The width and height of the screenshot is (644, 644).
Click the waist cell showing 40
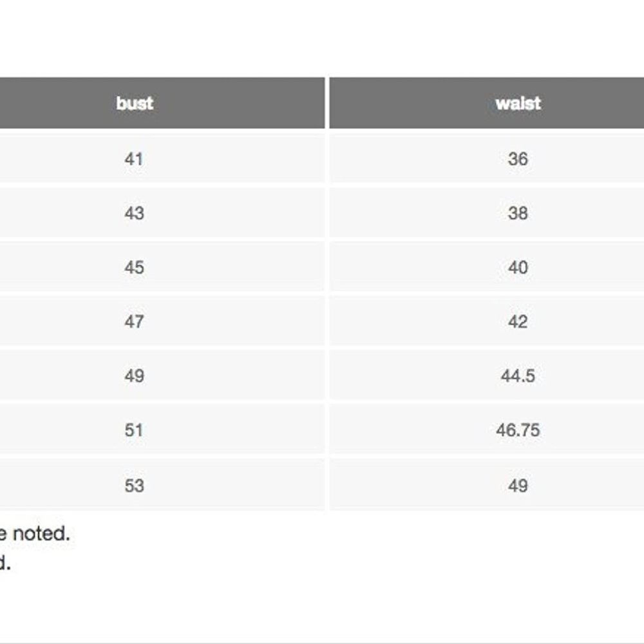tap(518, 267)
